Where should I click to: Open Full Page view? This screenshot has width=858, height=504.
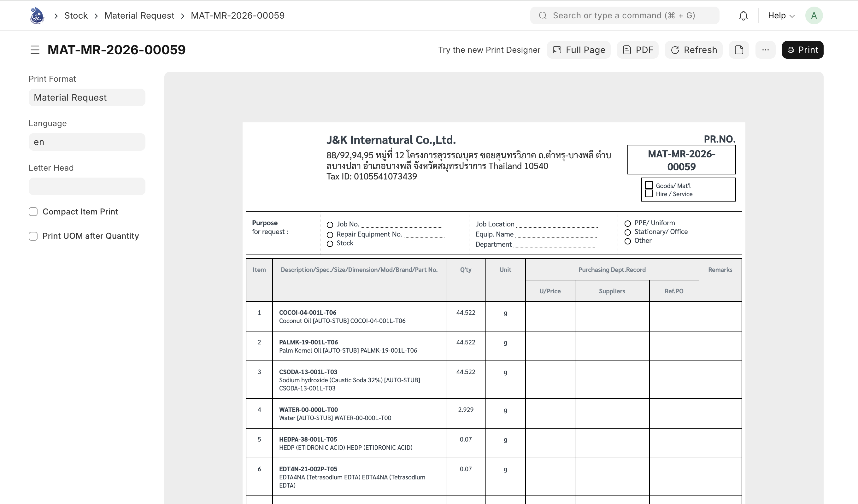[x=579, y=50]
